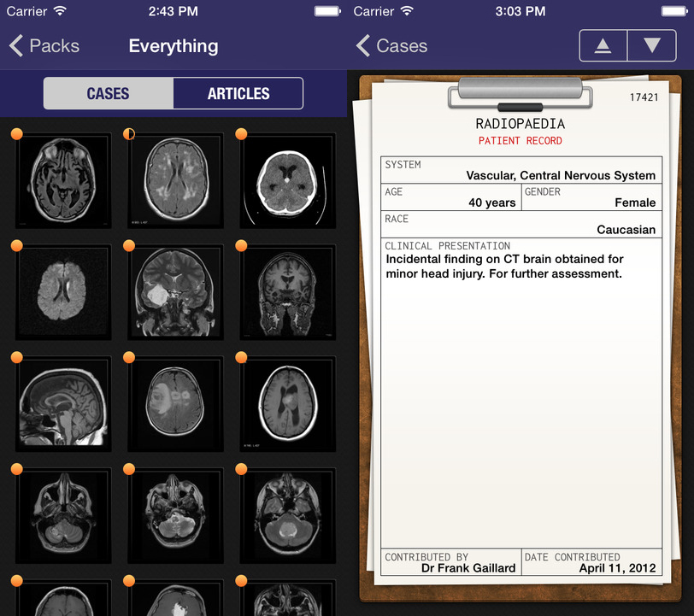This screenshot has height=616, width=694.
Task: Tap the 'Everything' screen title
Action: pos(173,46)
